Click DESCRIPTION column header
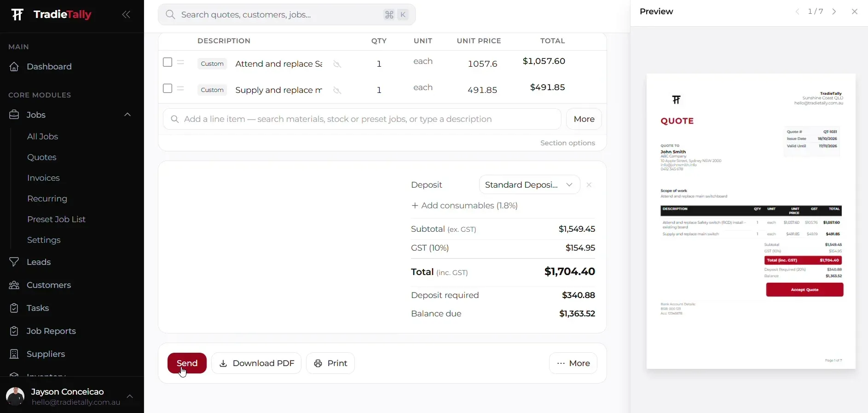 pyautogui.click(x=224, y=41)
